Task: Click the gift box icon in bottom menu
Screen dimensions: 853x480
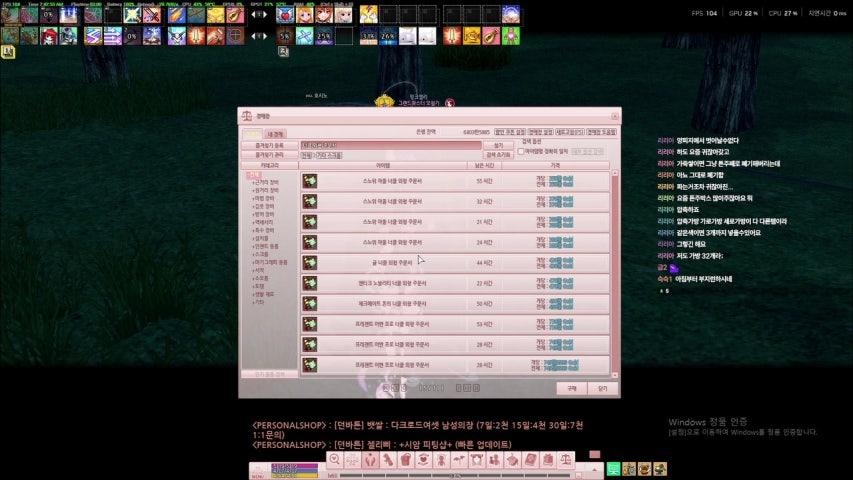Action: pyautogui.click(x=548, y=460)
